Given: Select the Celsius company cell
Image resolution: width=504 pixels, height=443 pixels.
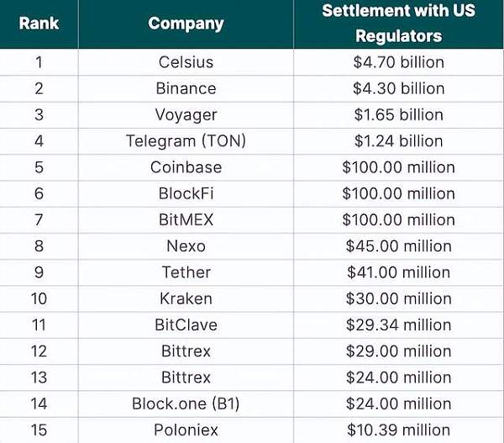Looking at the screenshot, I should (x=186, y=62).
